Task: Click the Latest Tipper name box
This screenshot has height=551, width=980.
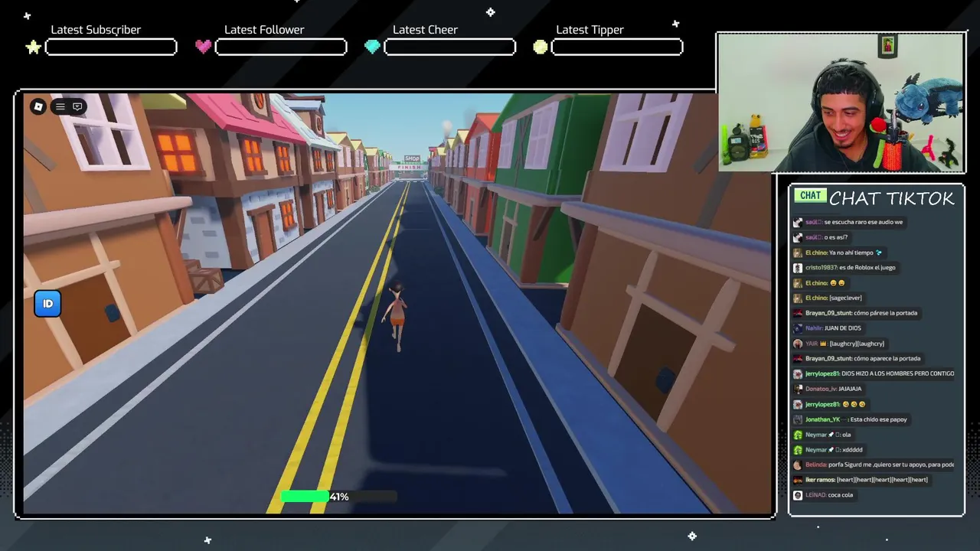Action: click(617, 47)
